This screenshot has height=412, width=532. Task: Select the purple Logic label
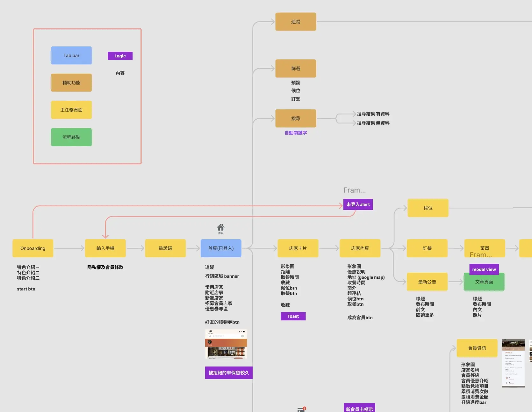click(120, 56)
